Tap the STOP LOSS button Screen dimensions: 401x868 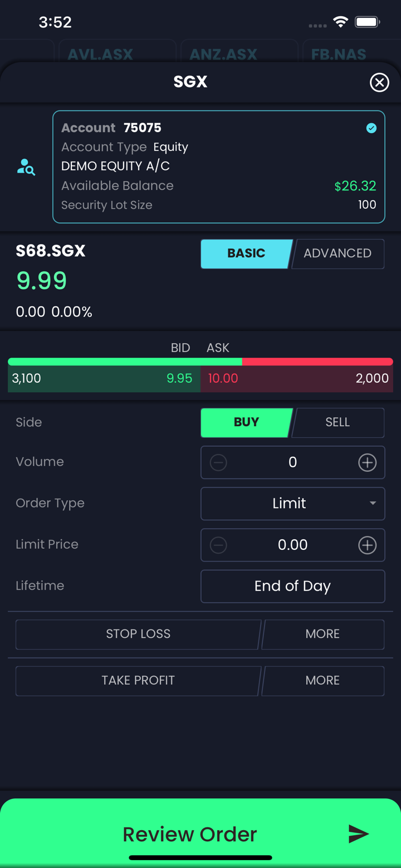point(138,634)
